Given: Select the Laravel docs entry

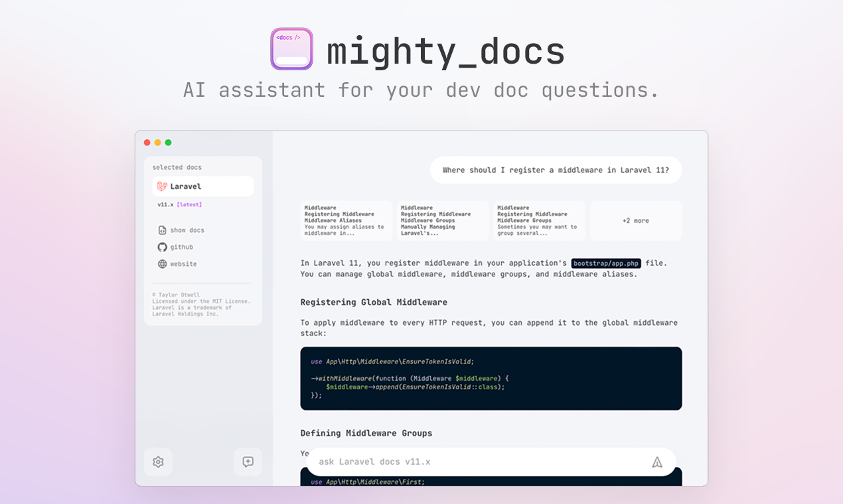Looking at the screenshot, I should 203,186.
